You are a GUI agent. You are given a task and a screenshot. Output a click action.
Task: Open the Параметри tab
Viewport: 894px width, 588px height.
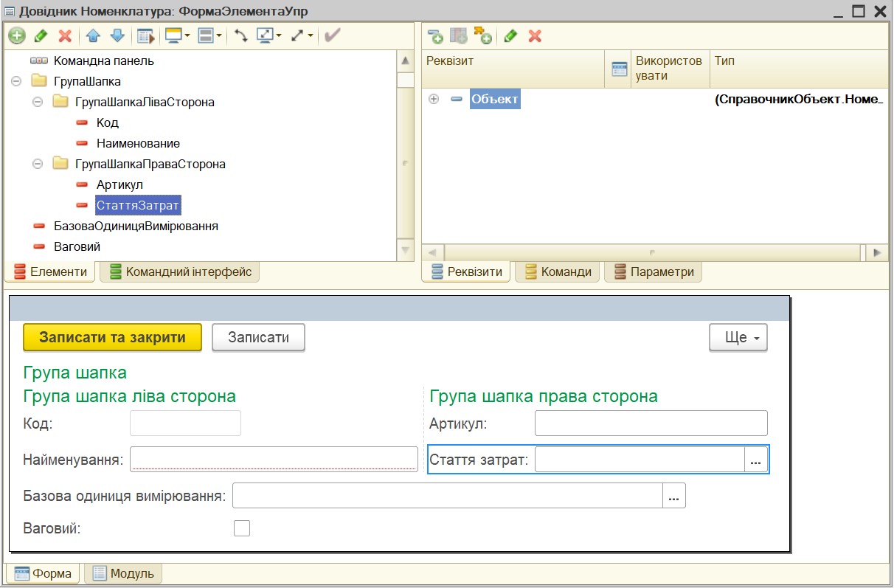click(653, 271)
